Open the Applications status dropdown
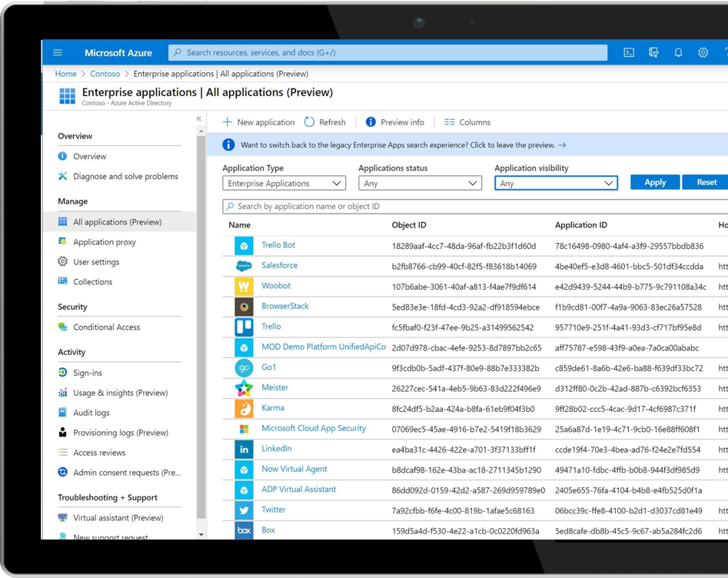This screenshot has height=578, width=728. [420, 184]
